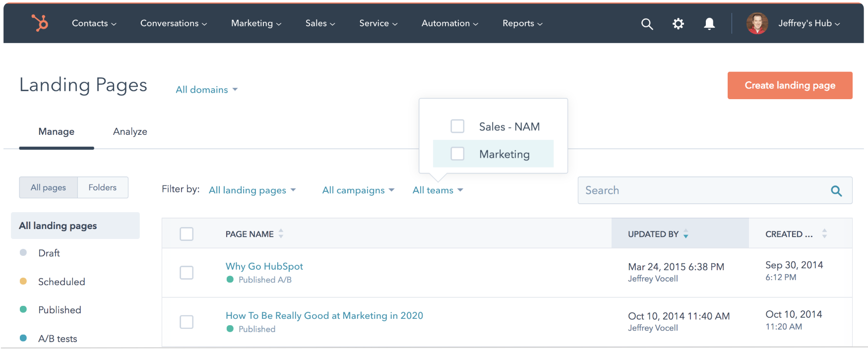Click Create landing page button
The width and height of the screenshot is (868, 350).
[x=790, y=85]
